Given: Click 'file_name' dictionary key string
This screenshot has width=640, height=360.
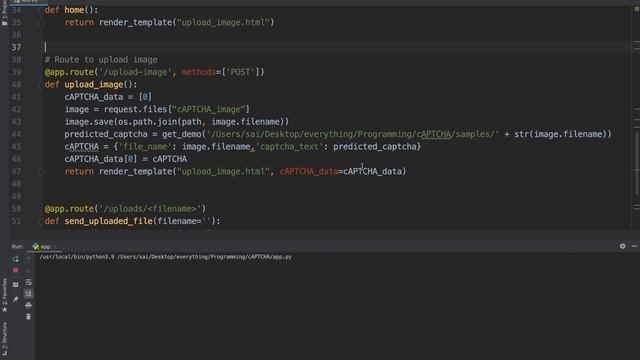Looking at the screenshot, I should [x=145, y=147].
